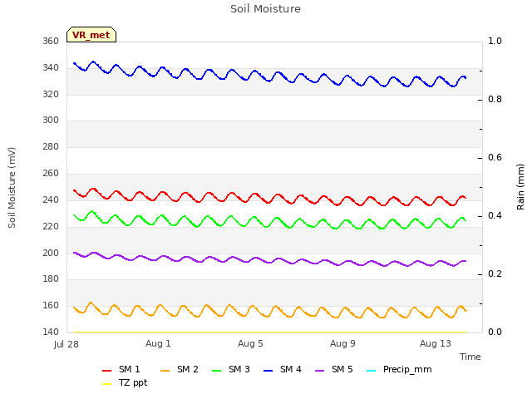Click the 0.4 rain axis tick label
The height and width of the screenshot is (399, 532).
point(495,216)
